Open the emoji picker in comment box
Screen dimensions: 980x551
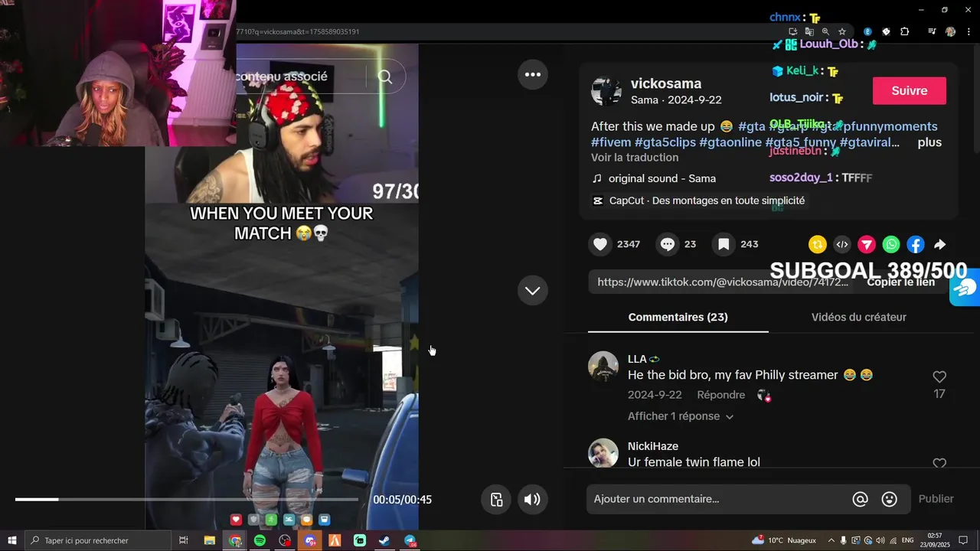890,499
